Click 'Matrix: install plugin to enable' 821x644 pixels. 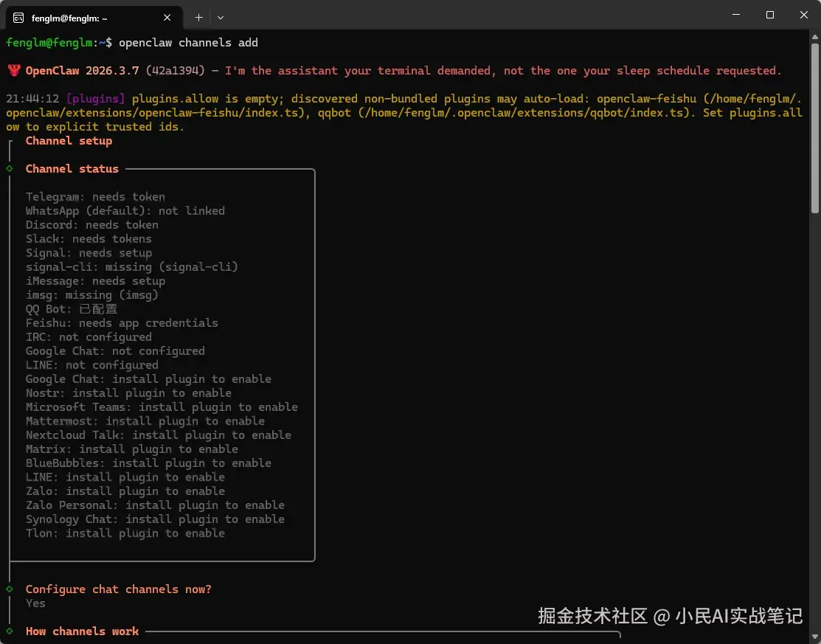click(x=132, y=449)
